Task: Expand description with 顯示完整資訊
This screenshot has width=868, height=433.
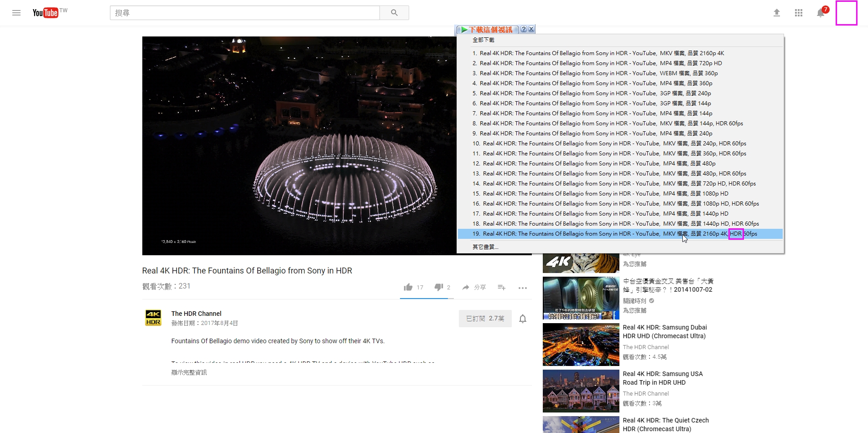Action: click(189, 372)
